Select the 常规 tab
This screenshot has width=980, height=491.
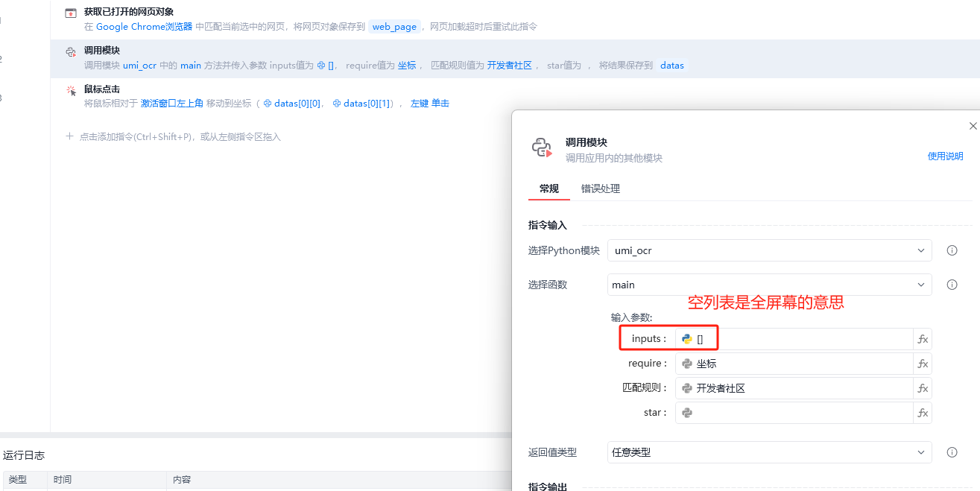pyautogui.click(x=549, y=189)
